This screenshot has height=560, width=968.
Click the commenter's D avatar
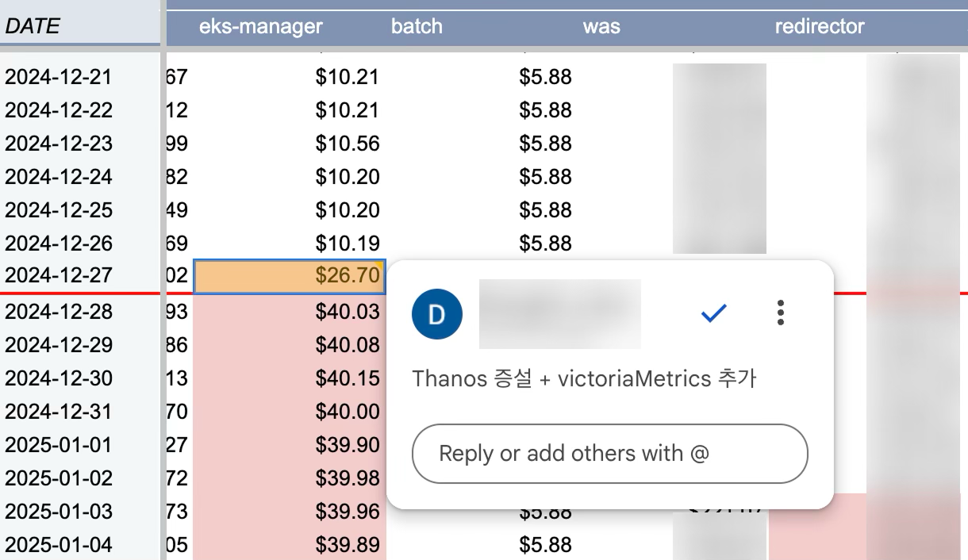click(x=436, y=315)
